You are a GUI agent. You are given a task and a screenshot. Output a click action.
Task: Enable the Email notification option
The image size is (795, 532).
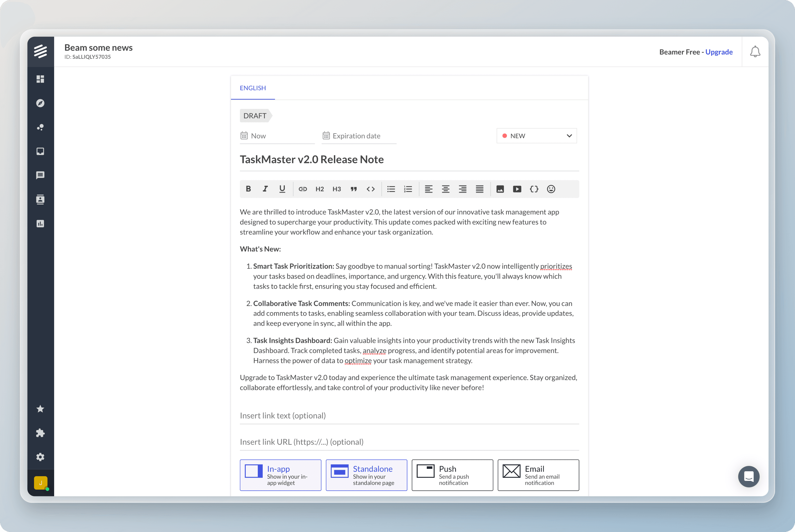coord(538,475)
